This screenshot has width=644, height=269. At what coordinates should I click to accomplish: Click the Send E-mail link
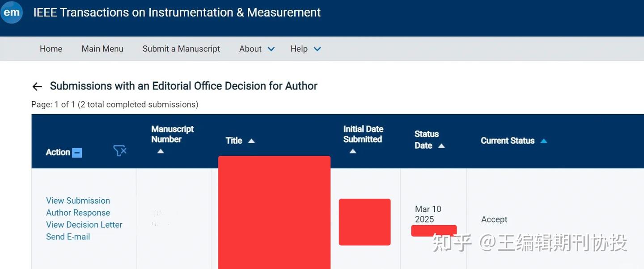pos(68,237)
